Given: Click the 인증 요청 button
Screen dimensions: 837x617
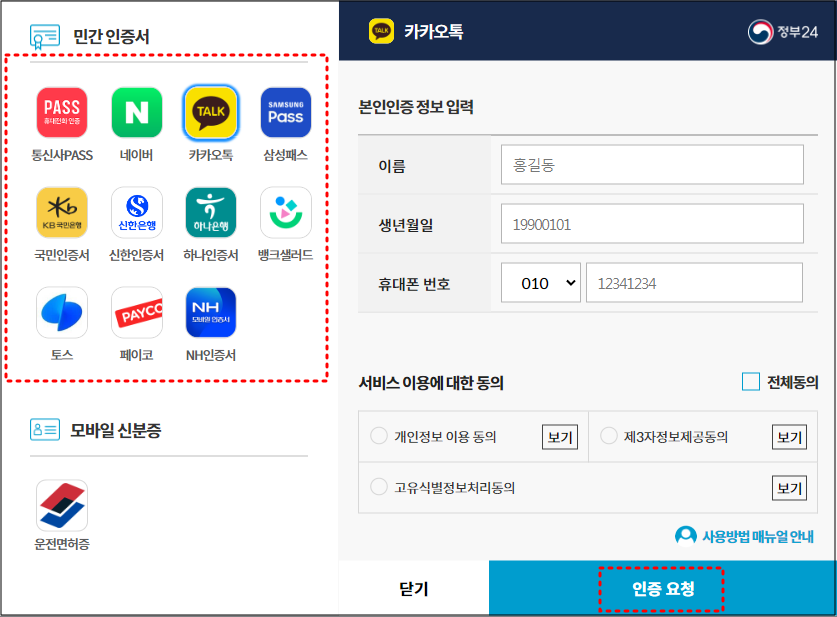Looking at the screenshot, I should 662,588.
